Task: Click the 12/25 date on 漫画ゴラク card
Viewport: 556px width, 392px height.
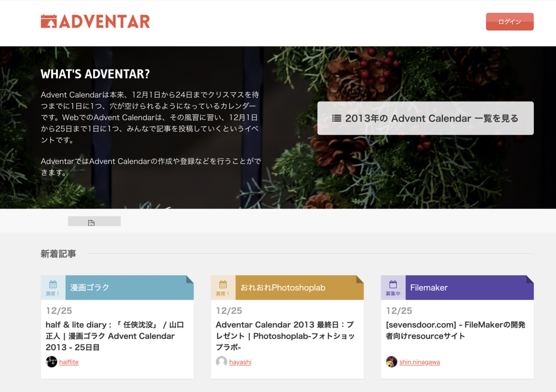Action: [x=59, y=311]
